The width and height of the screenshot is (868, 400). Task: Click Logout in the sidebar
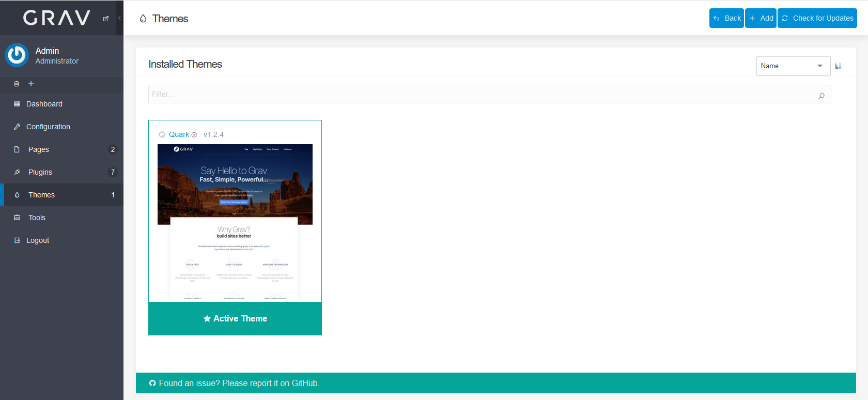(62, 240)
